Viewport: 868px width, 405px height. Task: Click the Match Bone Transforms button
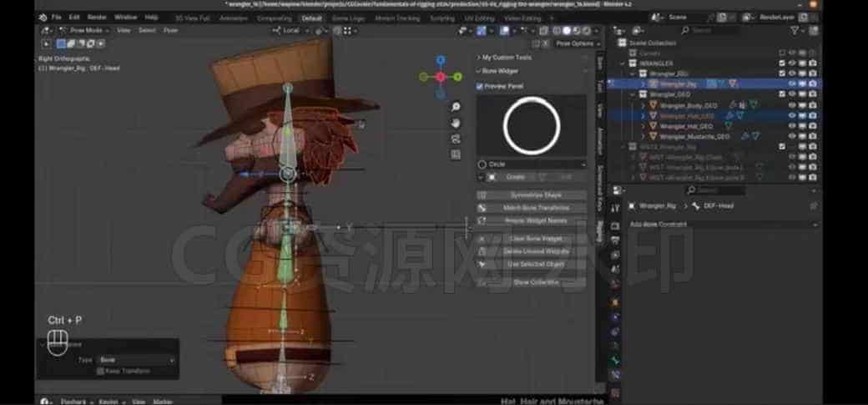pyautogui.click(x=532, y=208)
